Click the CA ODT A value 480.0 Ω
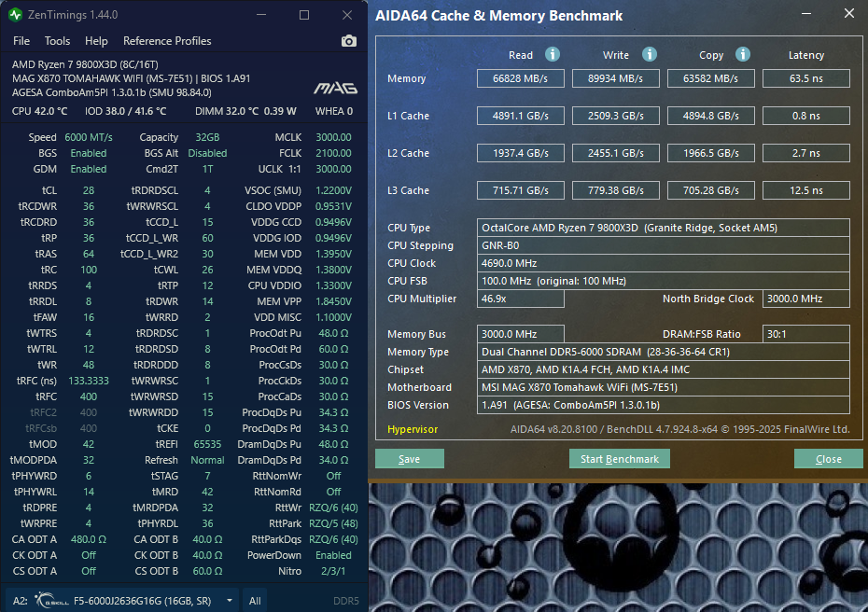The height and width of the screenshot is (612, 868). click(89, 539)
